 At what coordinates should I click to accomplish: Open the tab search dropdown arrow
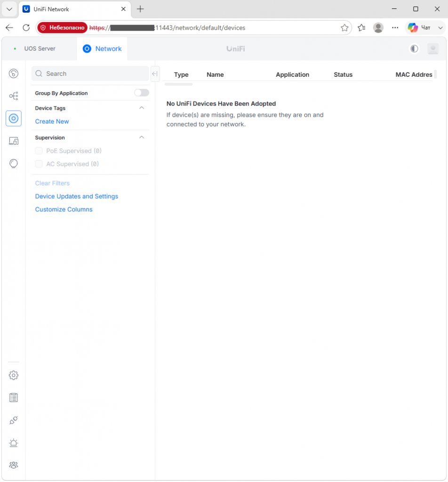pyautogui.click(x=9, y=9)
